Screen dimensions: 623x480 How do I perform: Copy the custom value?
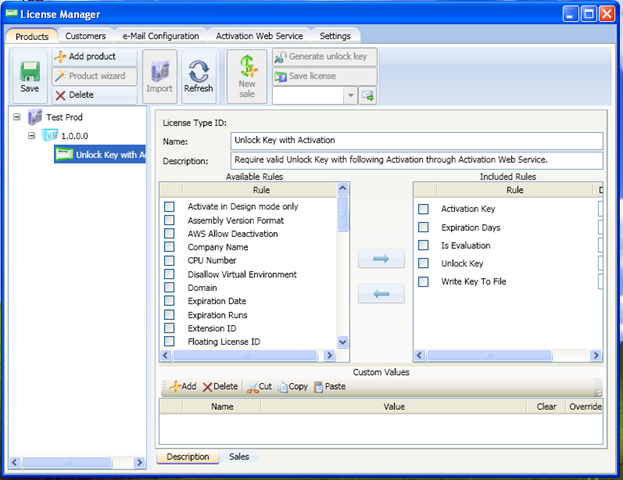293,387
